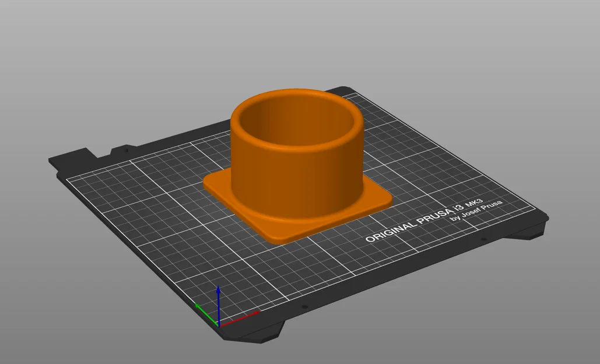Click the ORIGINAL PRUSA i3 label
This screenshot has width=600, height=364.
414,220
